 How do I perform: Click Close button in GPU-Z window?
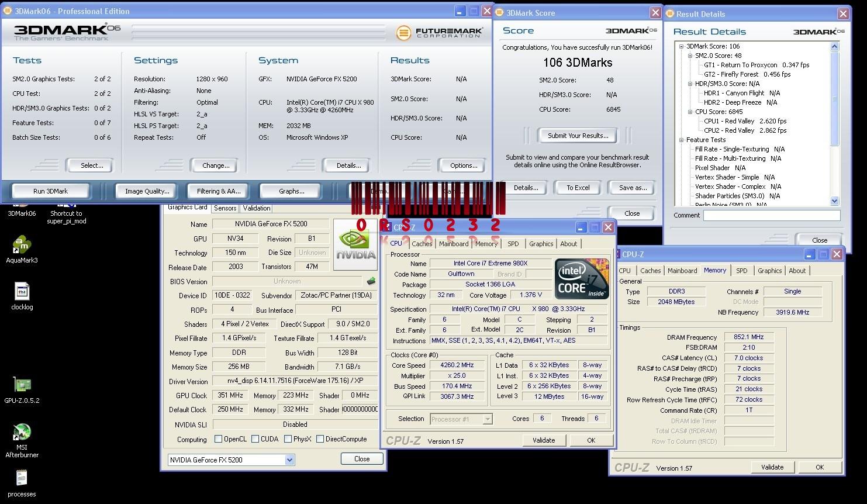tap(362, 459)
